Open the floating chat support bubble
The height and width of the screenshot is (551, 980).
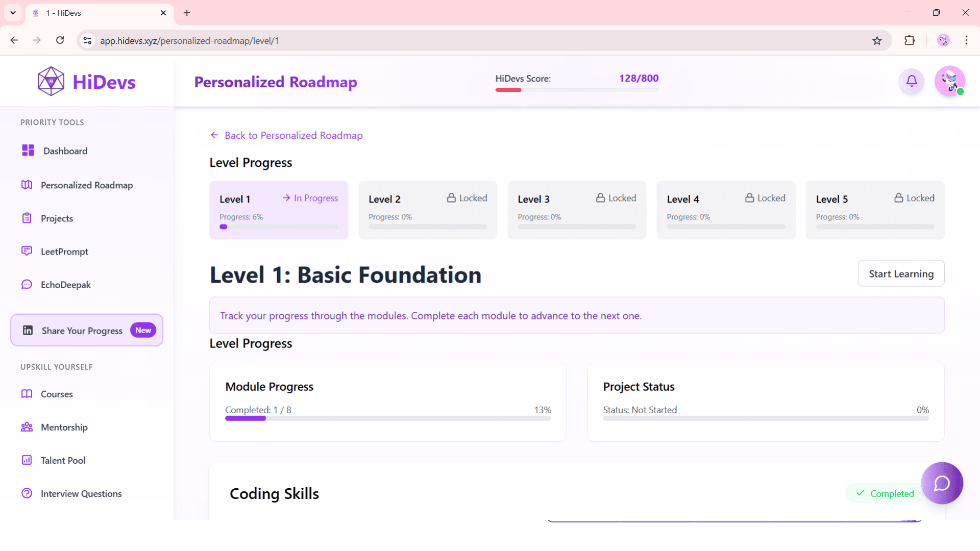942,483
